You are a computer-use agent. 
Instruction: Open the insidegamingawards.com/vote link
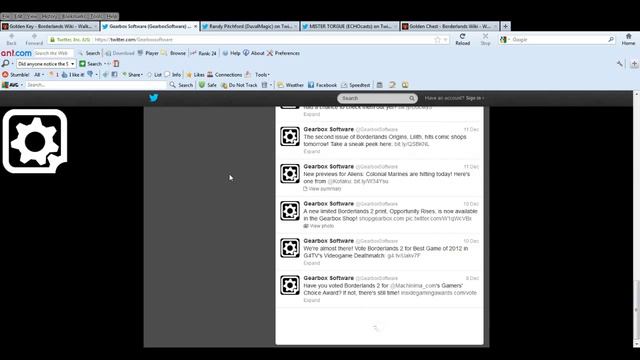point(439,293)
